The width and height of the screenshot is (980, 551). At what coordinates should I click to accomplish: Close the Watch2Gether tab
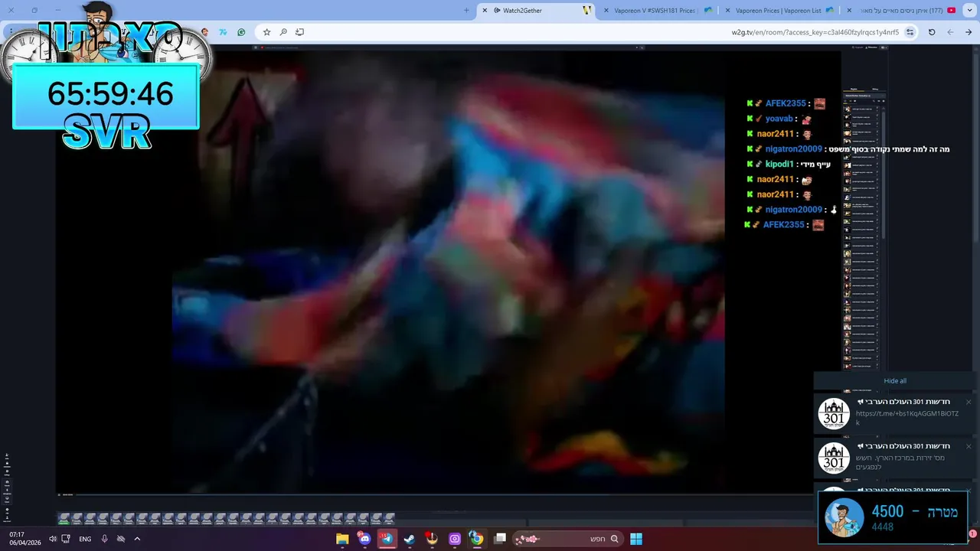point(485,11)
